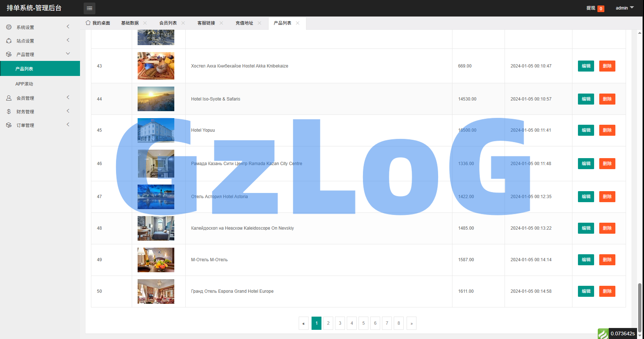Delete the Grand Hotel Europe row
Image resolution: width=644 pixels, height=339 pixels.
pos(607,291)
